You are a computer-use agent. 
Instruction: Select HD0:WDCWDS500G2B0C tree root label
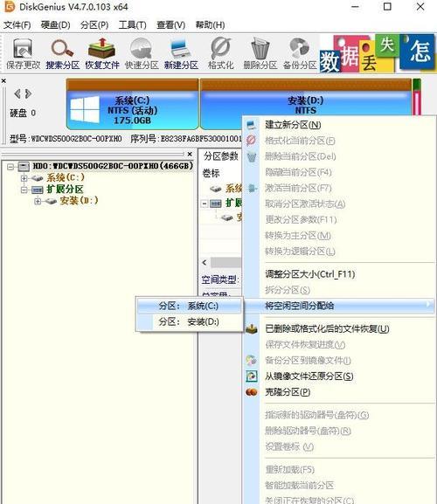[x=113, y=166]
